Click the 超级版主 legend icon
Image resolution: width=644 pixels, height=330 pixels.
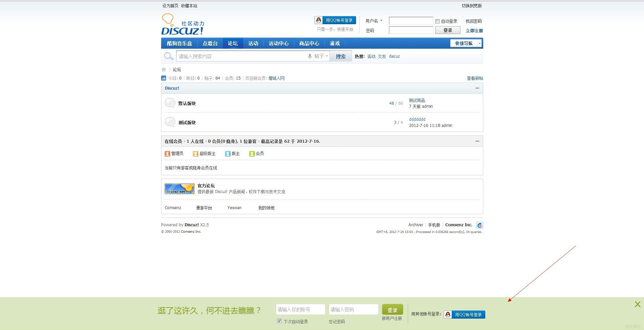click(196, 154)
